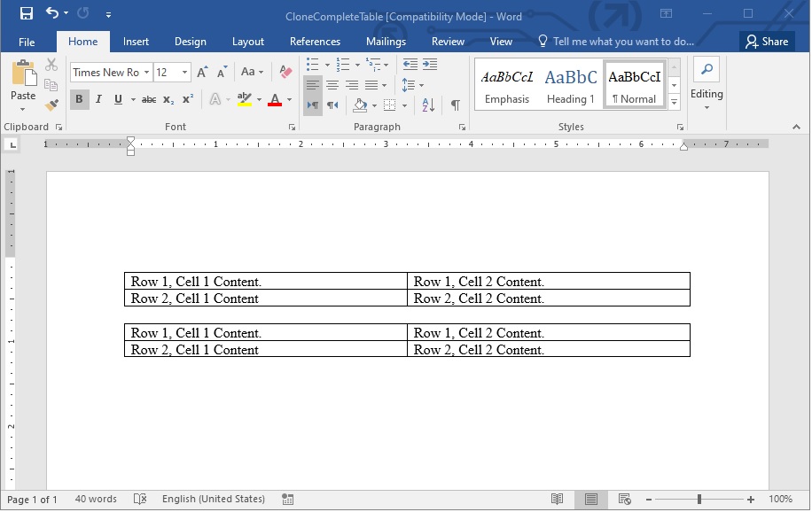Justify the paragraph text

click(370, 84)
